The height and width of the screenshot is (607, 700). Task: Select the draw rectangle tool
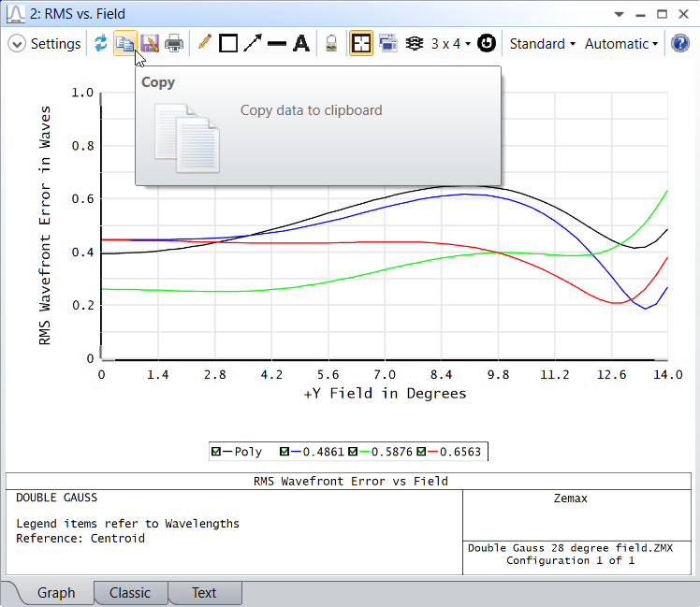pyautogui.click(x=227, y=44)
